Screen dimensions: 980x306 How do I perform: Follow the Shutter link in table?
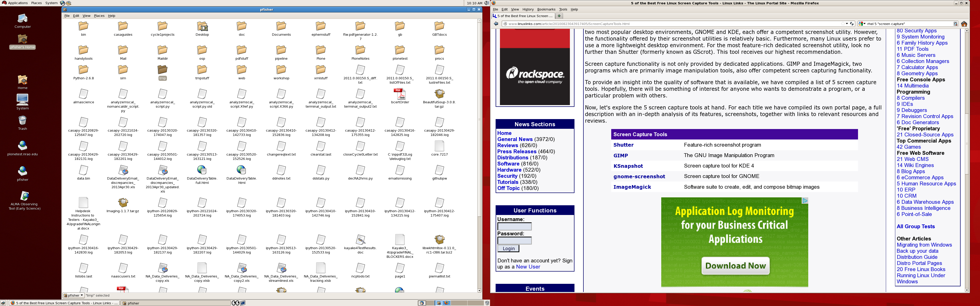(x=623, y=145)
